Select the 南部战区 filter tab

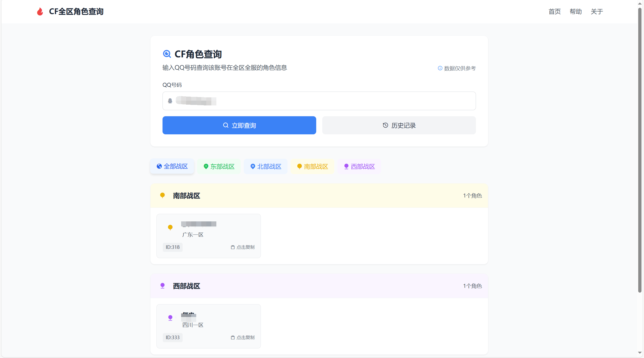pos(312,166)
